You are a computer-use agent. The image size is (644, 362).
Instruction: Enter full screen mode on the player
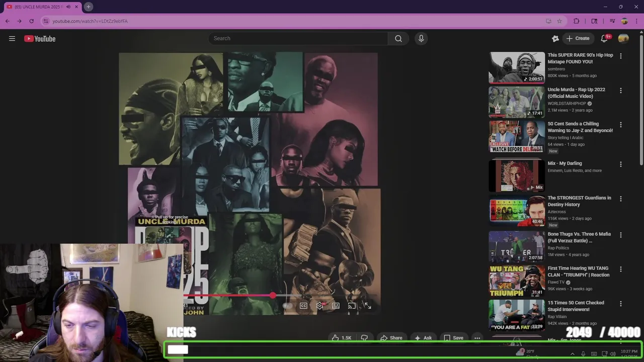(x=368, y=306)
